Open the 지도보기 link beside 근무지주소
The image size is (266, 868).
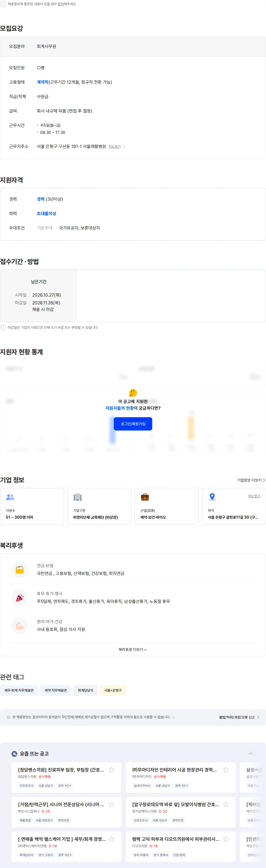[114, 147]
